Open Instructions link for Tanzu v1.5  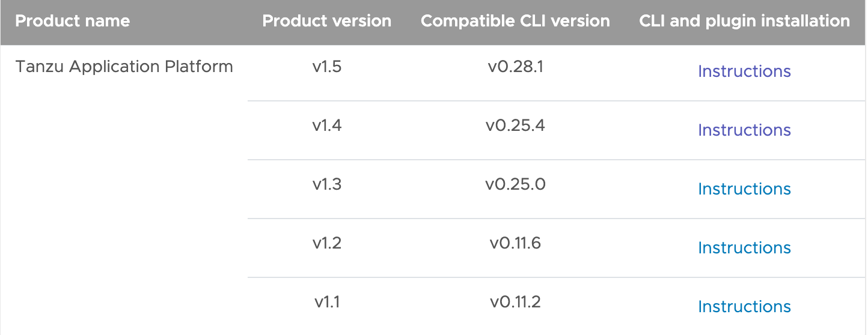coord(744,71)
